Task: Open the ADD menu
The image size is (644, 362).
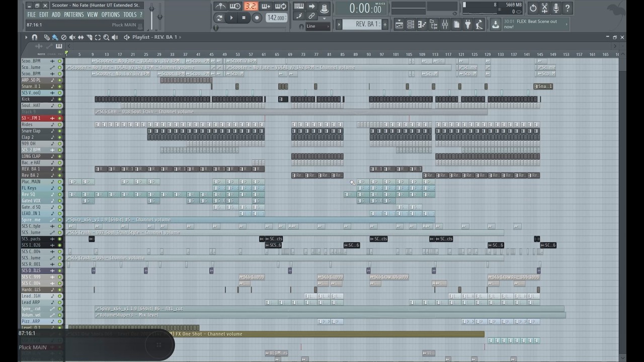Action: pos(56,15)
